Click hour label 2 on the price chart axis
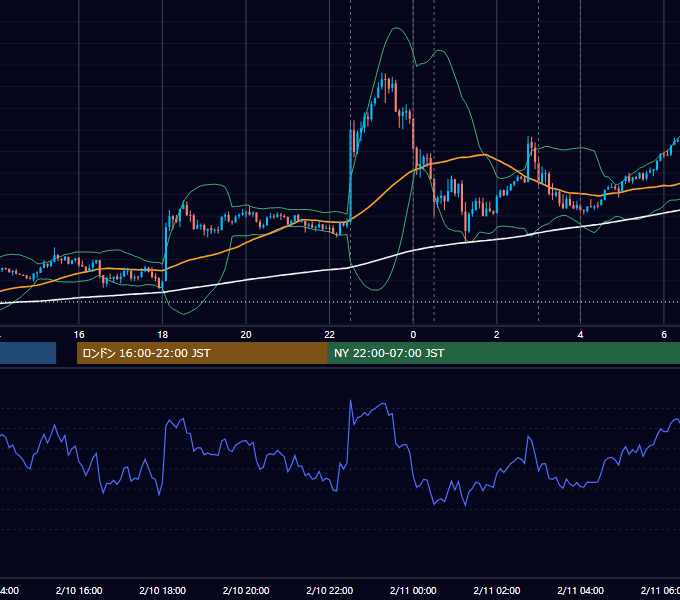The height and width of the screenshot is (600, 680). pos(497,335)
